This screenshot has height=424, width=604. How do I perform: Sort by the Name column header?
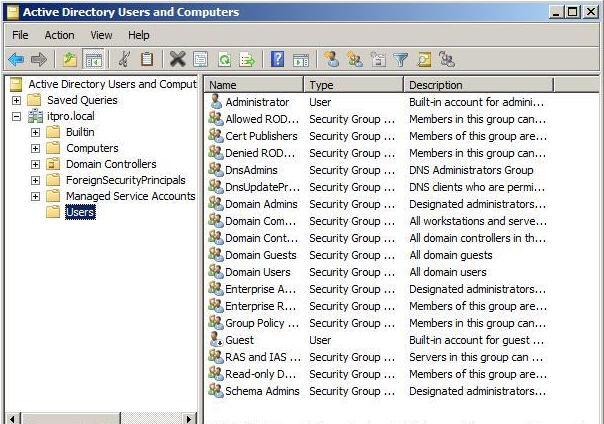[254, 85]
